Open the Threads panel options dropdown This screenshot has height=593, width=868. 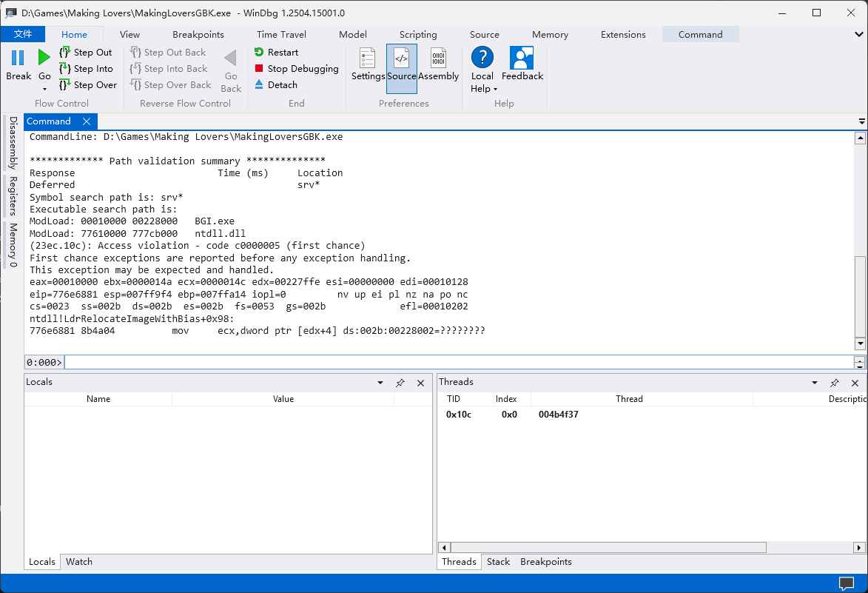click(814, 383)
